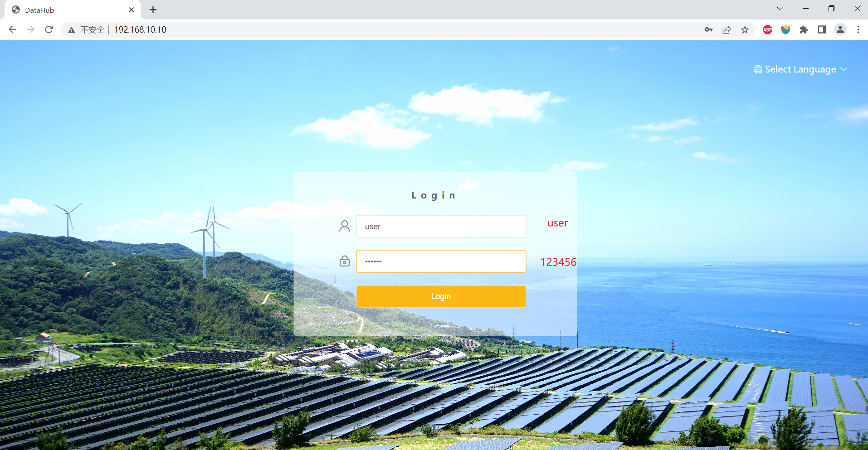Expand the tab search chevron

pyautogui.click(x=780, y=9)
